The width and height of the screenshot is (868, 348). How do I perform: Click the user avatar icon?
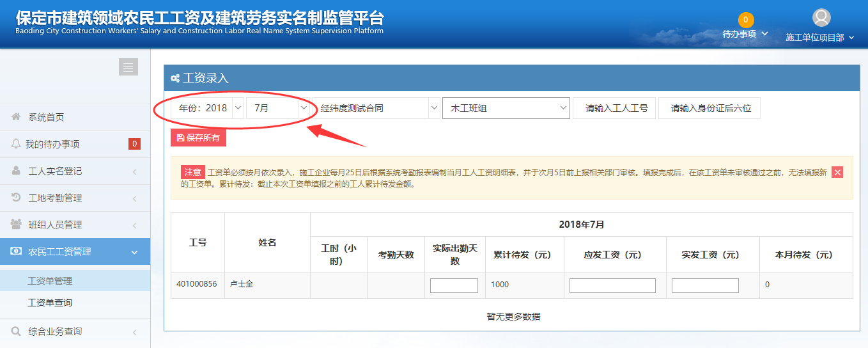(x=821, y=18)
